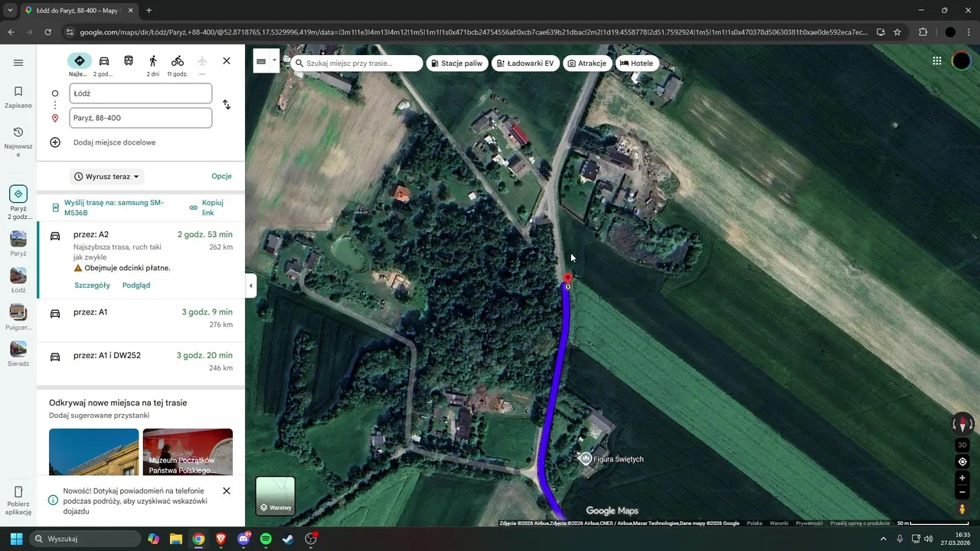Open the Wyrusz teraz departure dropdown
Screen dimensions: 980x551
[x=107, y=177]
